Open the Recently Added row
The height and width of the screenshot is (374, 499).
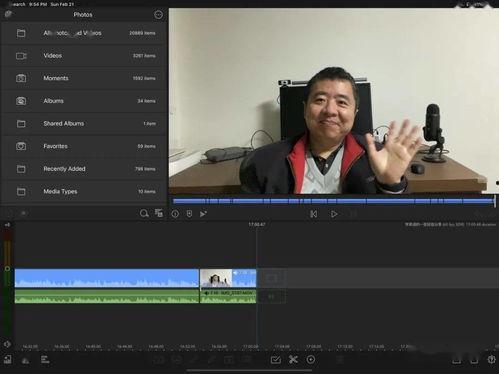(x=84, y=169)
